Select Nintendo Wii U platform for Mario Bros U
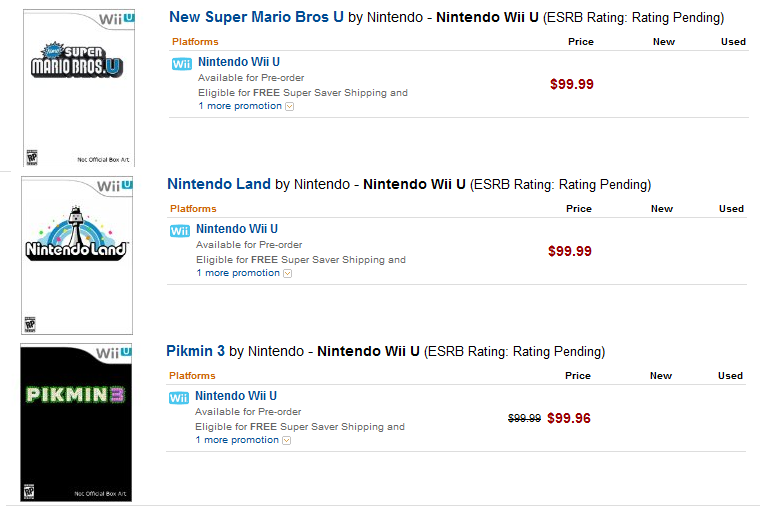 pyautogui.click(x=239, y=62)
